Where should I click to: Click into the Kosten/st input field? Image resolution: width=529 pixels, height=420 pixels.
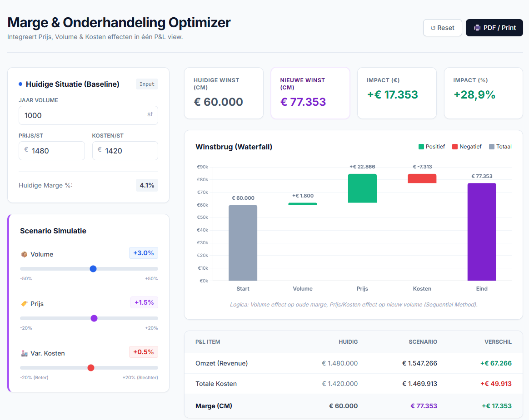tap(125, 151)
